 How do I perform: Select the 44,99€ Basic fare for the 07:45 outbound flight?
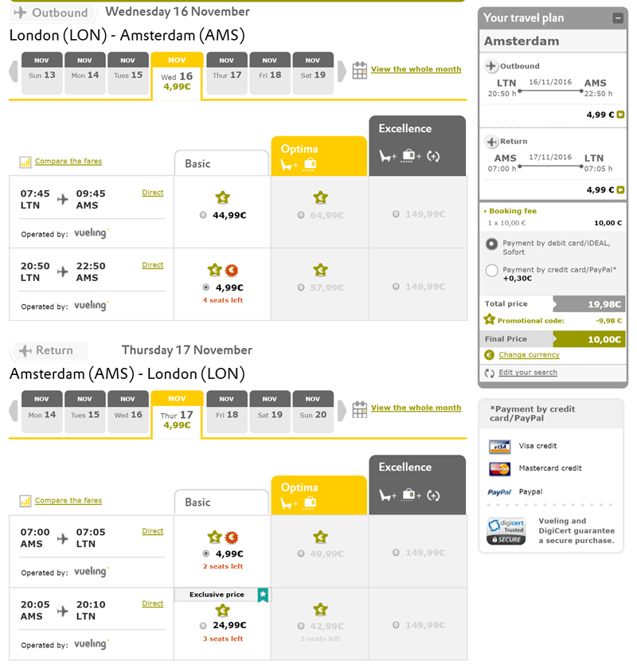click(x=203, y=215)
